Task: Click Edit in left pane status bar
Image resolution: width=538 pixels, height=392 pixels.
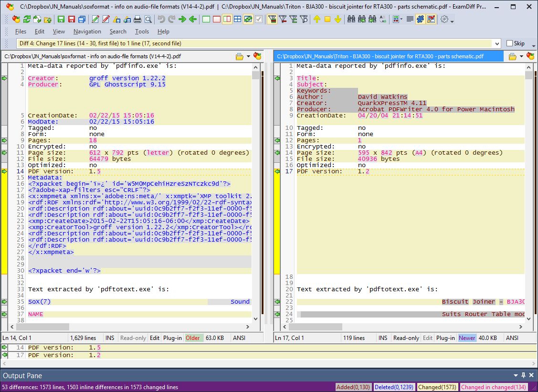Action: click(154, 338)
